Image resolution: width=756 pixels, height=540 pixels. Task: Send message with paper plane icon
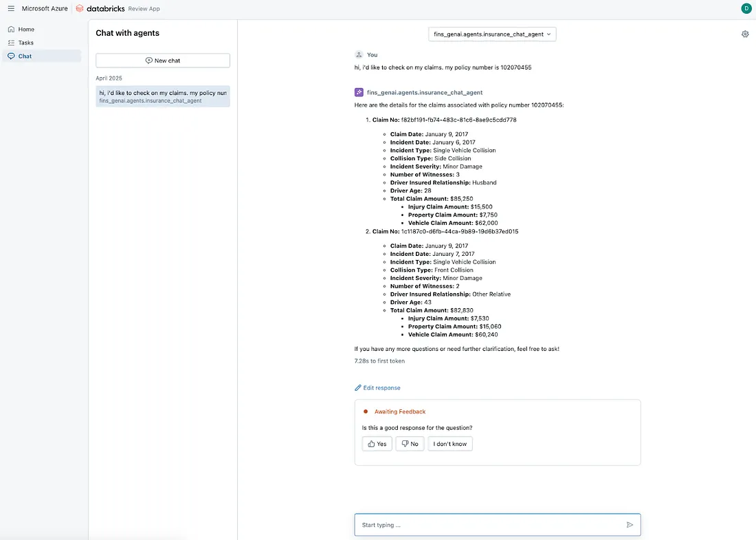coord(630,525)
